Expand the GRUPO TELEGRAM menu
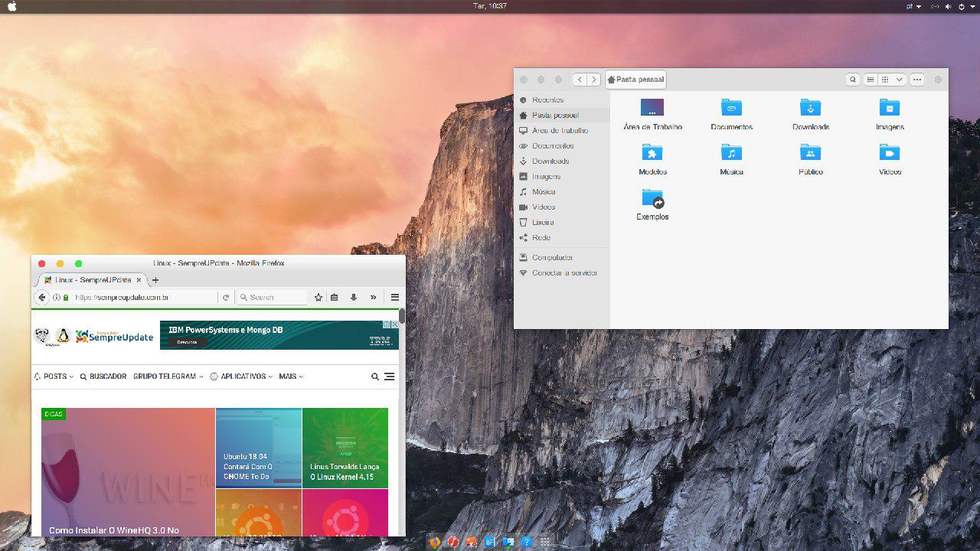980x551 pixels. [x=168, y=377]
